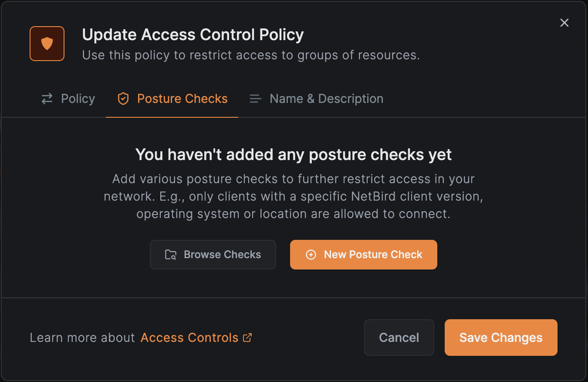Screen dimensions: 588x382
Task: Switch to the Policy tab
Action: coord(78,99)
